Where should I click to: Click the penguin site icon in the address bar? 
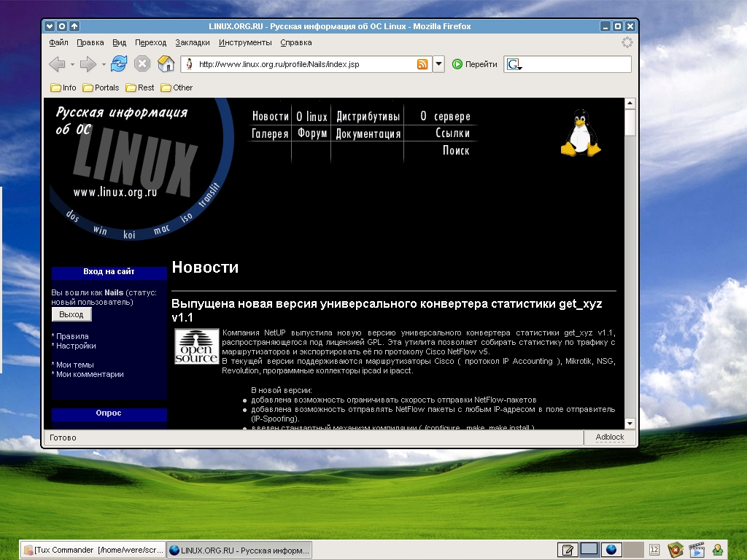tap(189, 64)
